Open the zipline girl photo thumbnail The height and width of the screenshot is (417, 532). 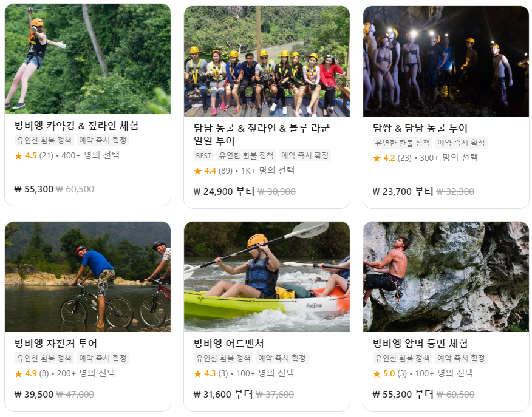[87, 59]
